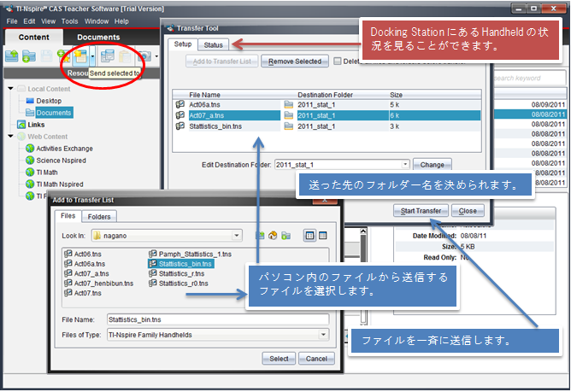Select the Files tab in Add to Transfer List
The image size is (571, 392).
(68, 216)
